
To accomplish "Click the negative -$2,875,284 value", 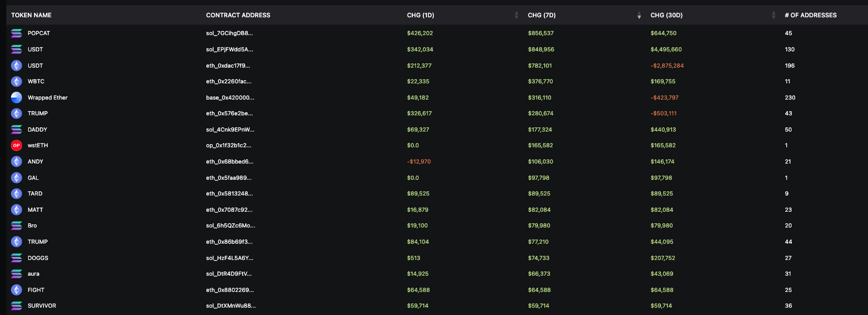I will 667,66.
